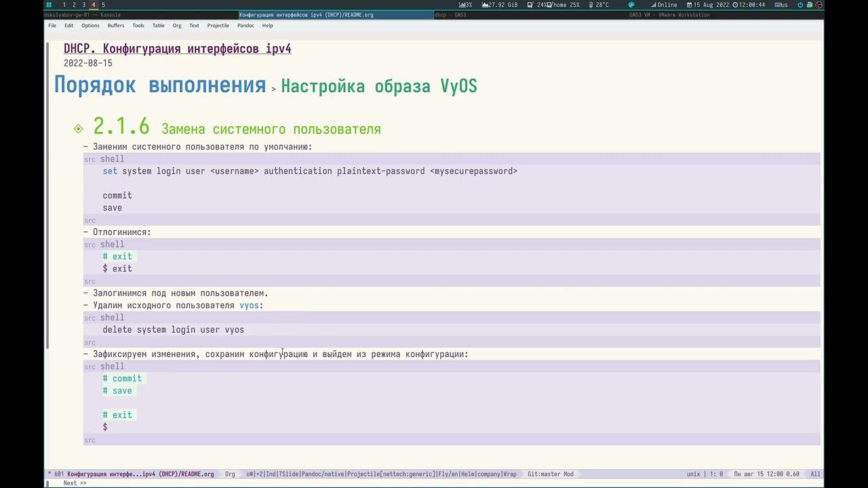868x488 pixels.
Task: Switch to workspace 5
Action: pyautogui.click(x=104, y=5)
